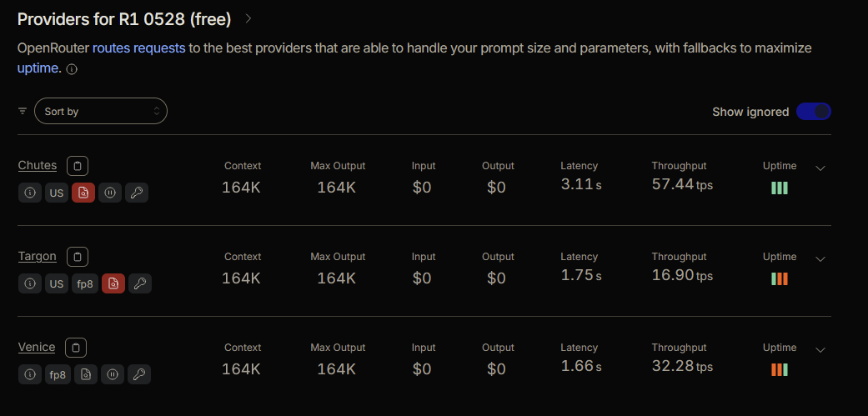Click the Targon uptime bars indicator
Image resolution: width=868 pixels, height=416 pixels.
[x=780, y=278]
